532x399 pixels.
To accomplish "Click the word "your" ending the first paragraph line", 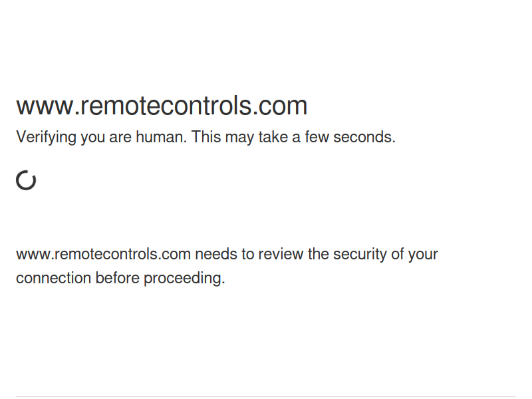I will [423, 254].
